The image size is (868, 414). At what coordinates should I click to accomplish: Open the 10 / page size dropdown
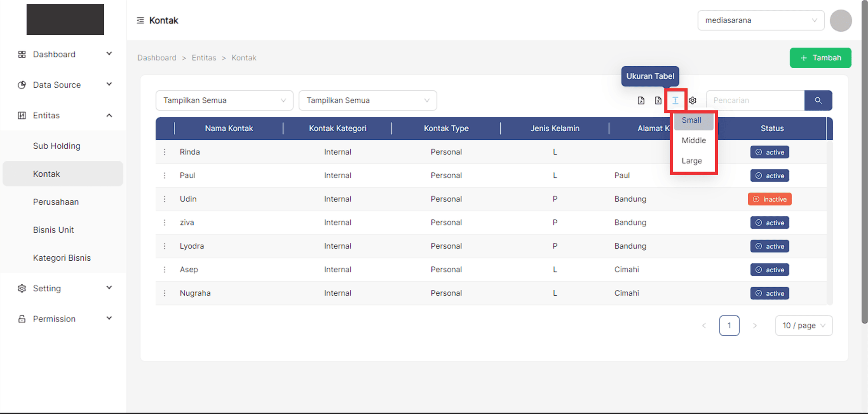[x=803, y=325]
